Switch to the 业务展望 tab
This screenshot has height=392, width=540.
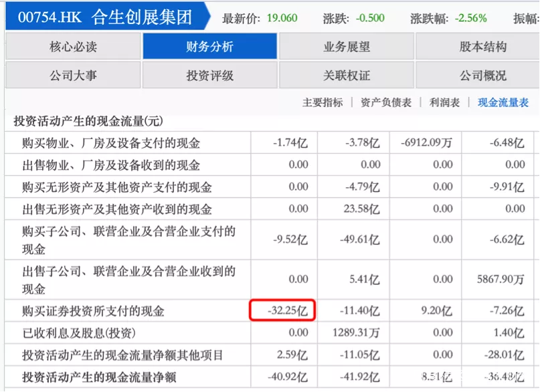[x=347, y=46]
